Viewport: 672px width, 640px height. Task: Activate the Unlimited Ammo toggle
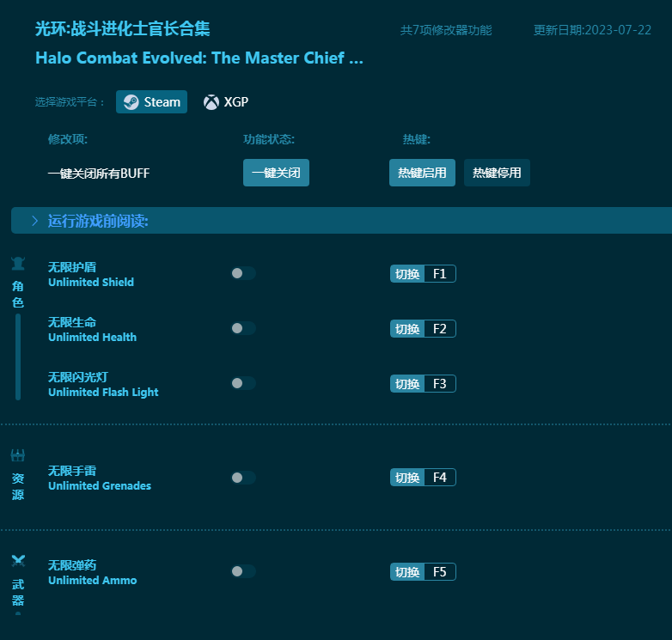(243, 571)
